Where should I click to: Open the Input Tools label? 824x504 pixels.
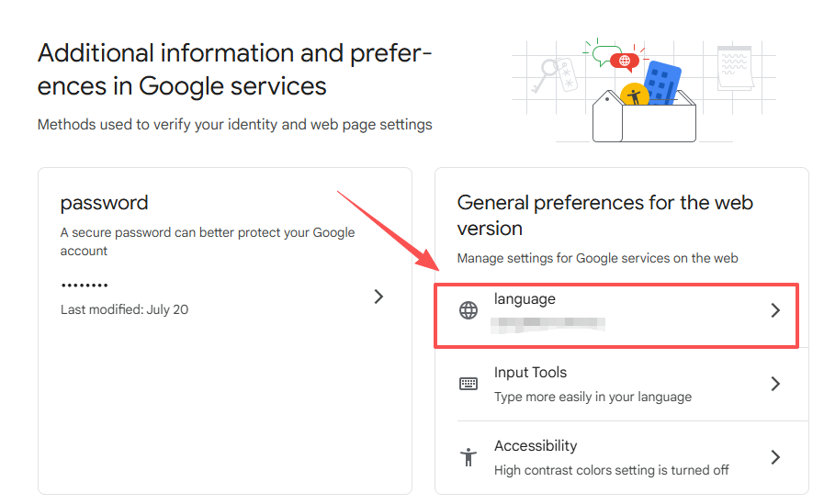pos(530,373)
